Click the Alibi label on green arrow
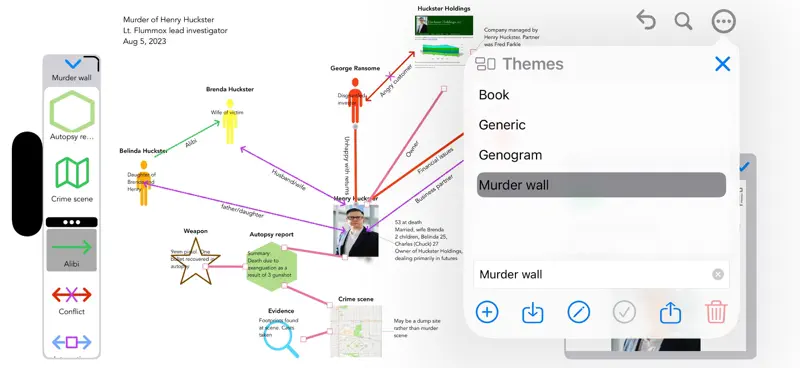 coord(191,143)
